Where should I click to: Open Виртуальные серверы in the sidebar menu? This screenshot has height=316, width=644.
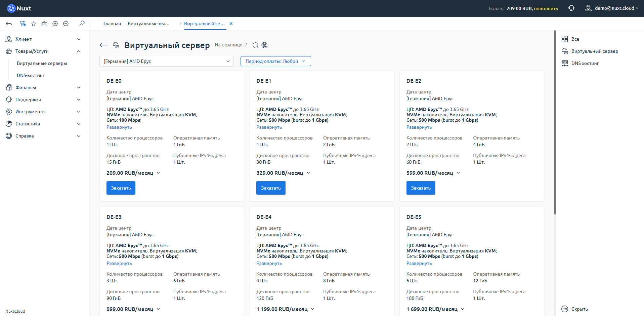42,63
